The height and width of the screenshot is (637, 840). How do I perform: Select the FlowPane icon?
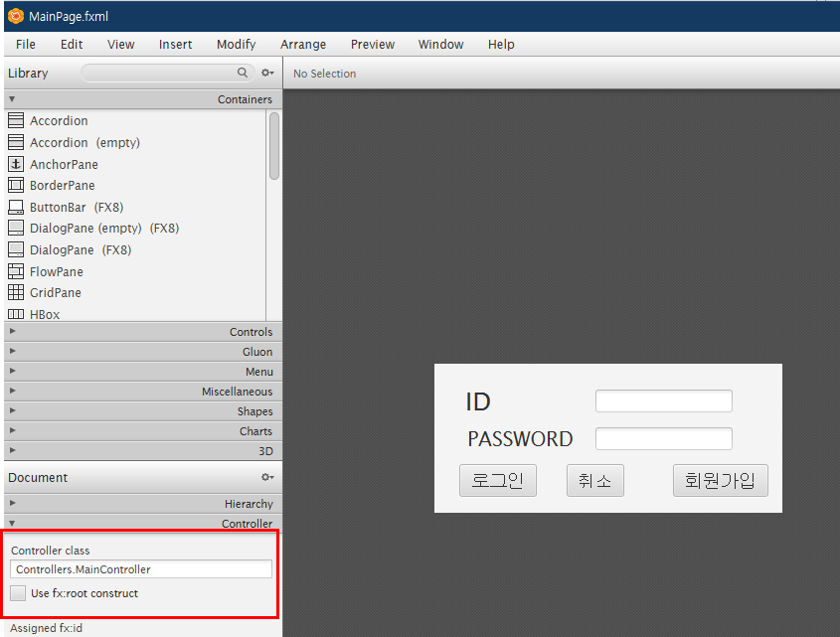pyautogui.click(x=16, y=271)
